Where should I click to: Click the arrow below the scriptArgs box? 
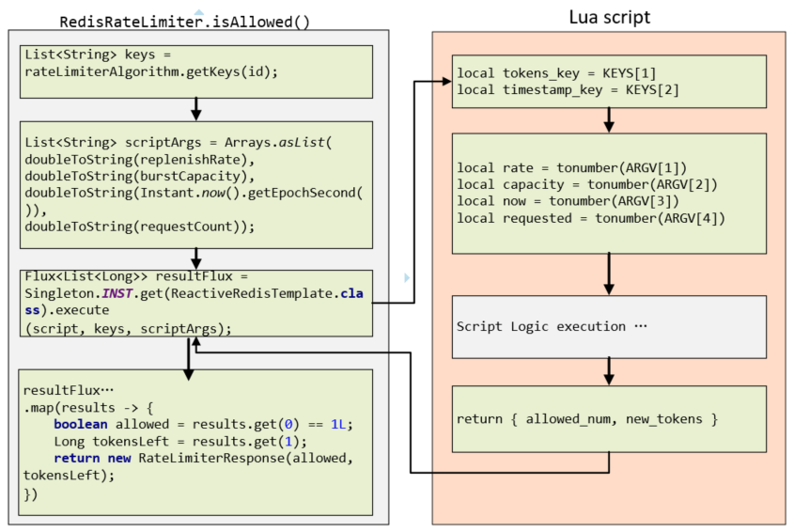click(x=195, y=256)
